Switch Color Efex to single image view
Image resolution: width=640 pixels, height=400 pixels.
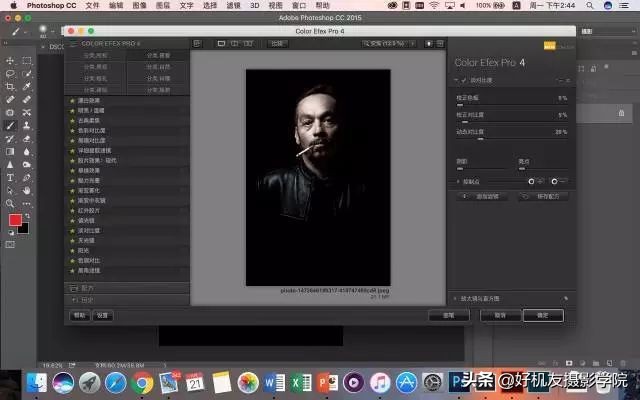click(221, 43)
